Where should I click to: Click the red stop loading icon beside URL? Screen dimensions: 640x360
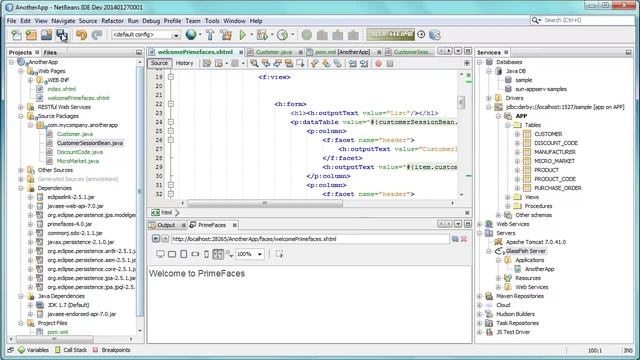point(464,239)
